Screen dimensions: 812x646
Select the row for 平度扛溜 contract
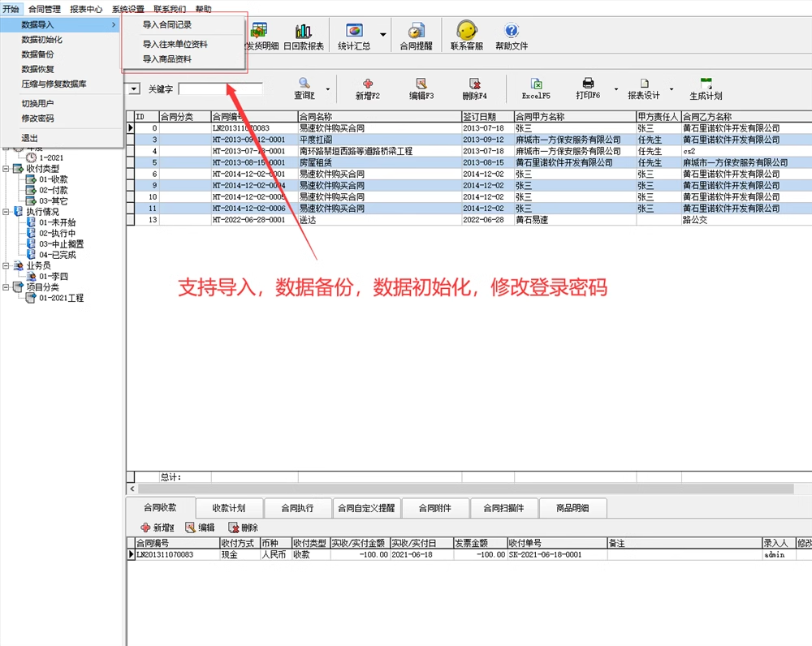469,140
